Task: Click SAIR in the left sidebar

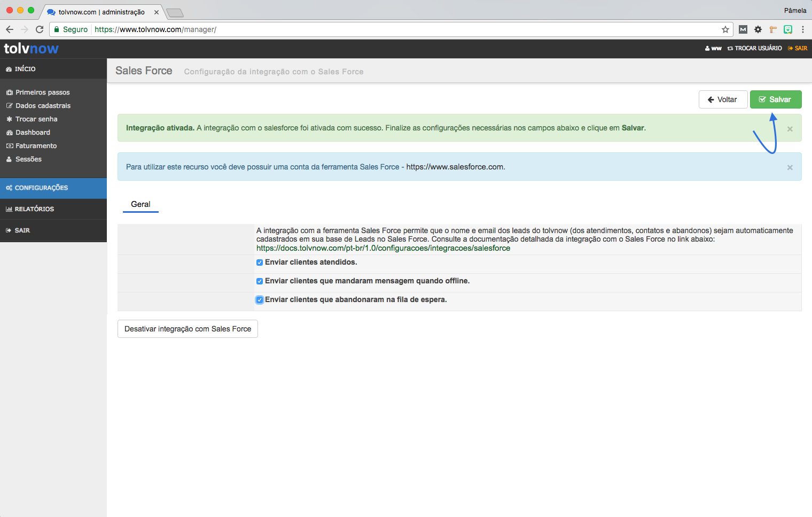Action: [53, 230]
